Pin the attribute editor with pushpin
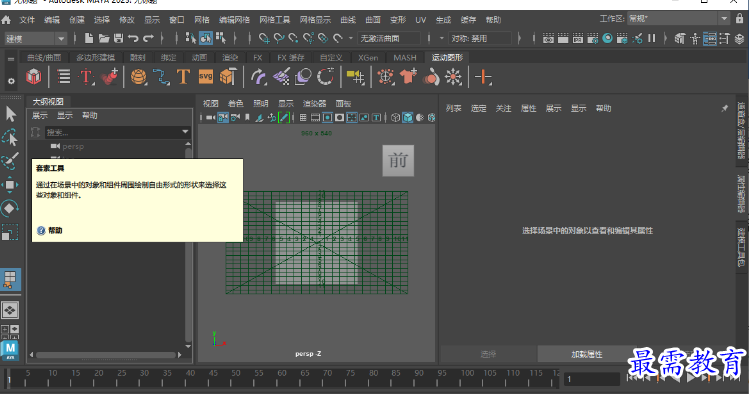The image size is (752, 394). click(725, 109)
